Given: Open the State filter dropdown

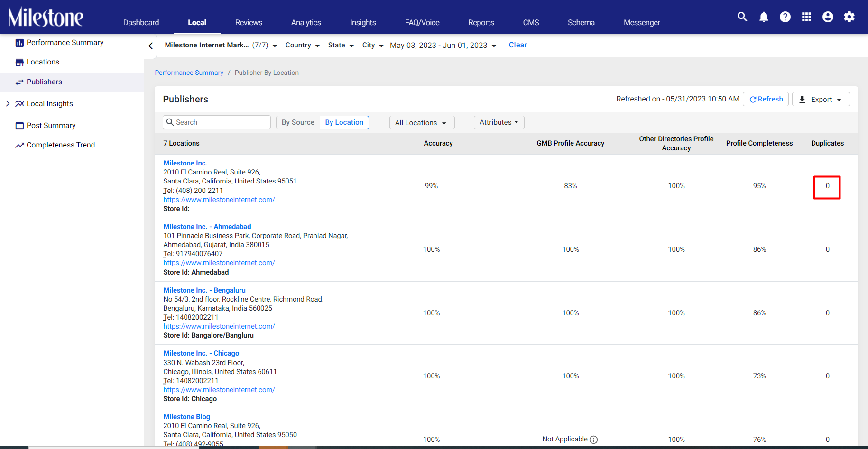Looking at the screenshot, I should (341, 45).
